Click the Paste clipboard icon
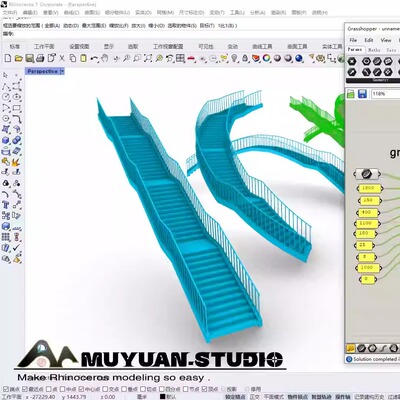The image size is (400, 400). 83,59
